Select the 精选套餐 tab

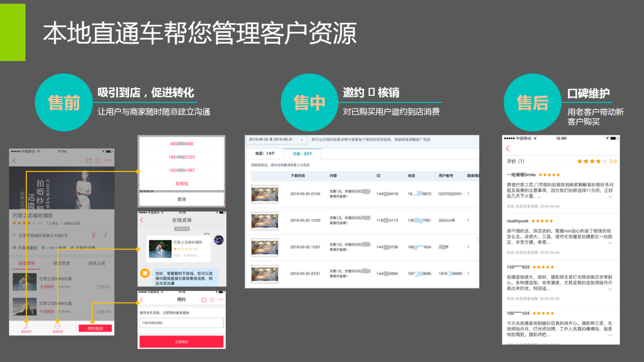click(62, 263)
